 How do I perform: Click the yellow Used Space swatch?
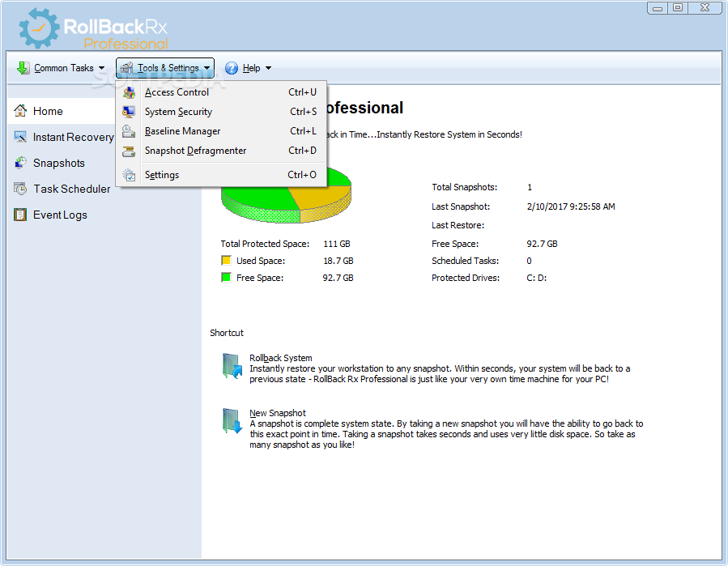pos(226,261)
